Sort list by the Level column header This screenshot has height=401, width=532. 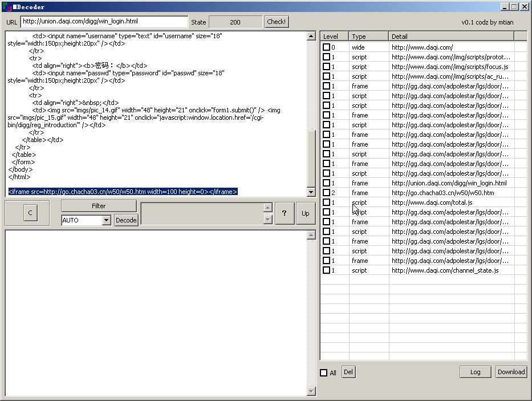(334, 37)
